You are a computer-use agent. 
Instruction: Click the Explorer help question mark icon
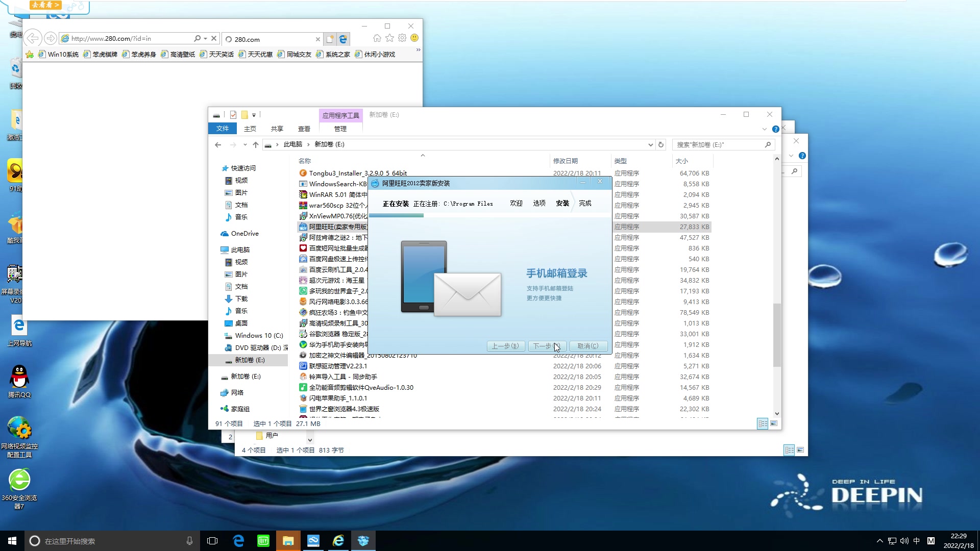pos(775,129)
